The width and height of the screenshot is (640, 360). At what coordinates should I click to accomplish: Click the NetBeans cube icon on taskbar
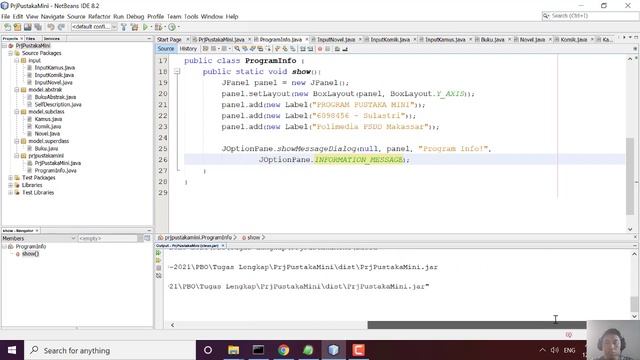tap(333, 350)
